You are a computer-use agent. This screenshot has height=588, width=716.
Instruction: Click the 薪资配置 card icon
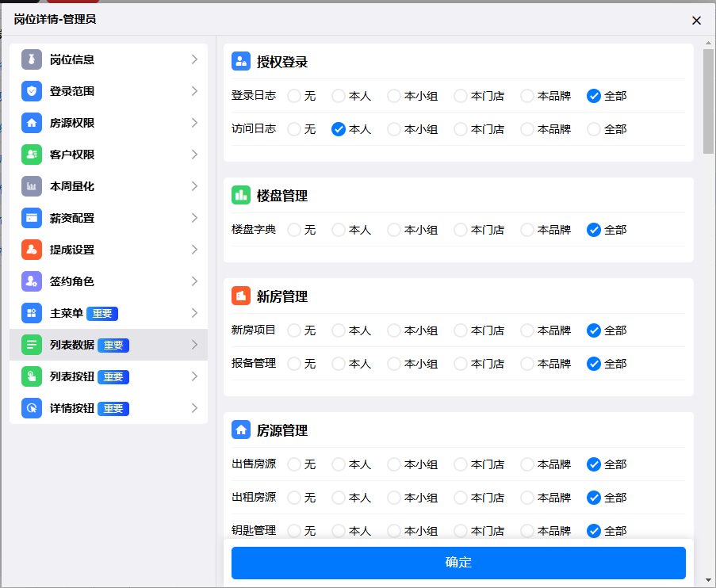pos(32,218)
